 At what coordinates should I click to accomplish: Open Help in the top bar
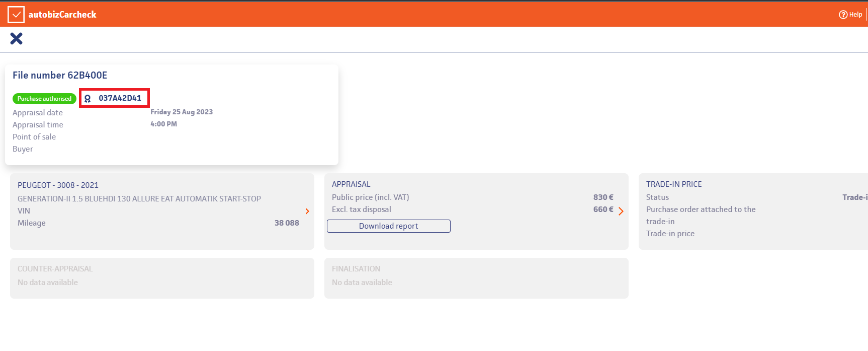click(850, 15)
